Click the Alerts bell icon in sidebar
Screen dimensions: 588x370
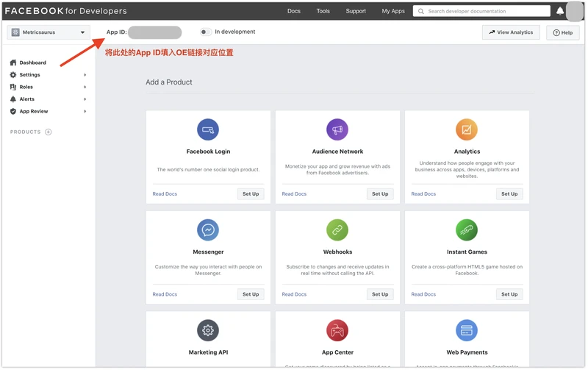coord(13,99)
